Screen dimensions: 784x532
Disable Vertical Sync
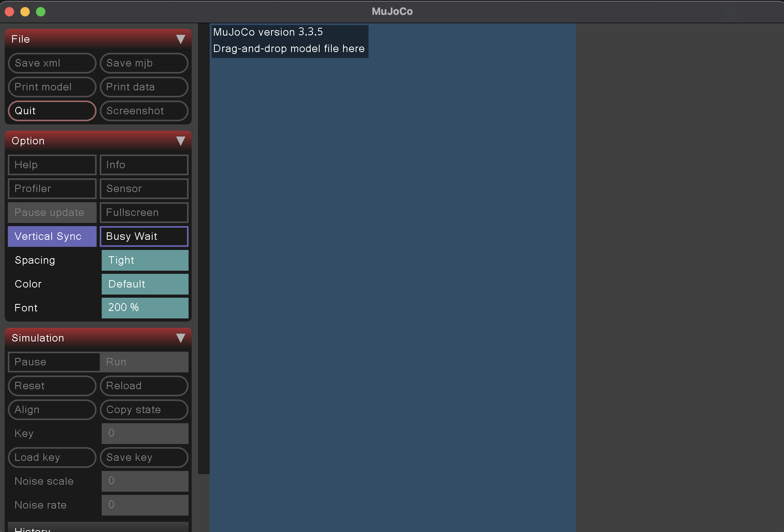point(52,236)
